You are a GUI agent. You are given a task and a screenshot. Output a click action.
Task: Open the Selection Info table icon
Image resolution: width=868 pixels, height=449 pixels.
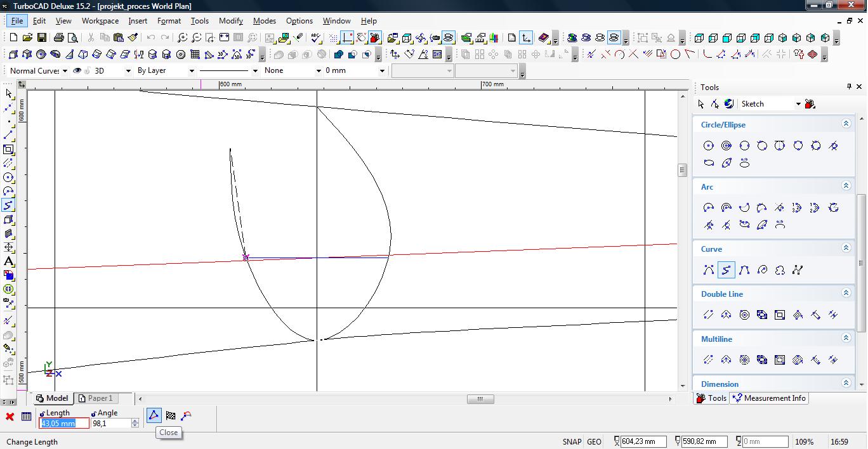pyautogui.click(x=26, y=417)
